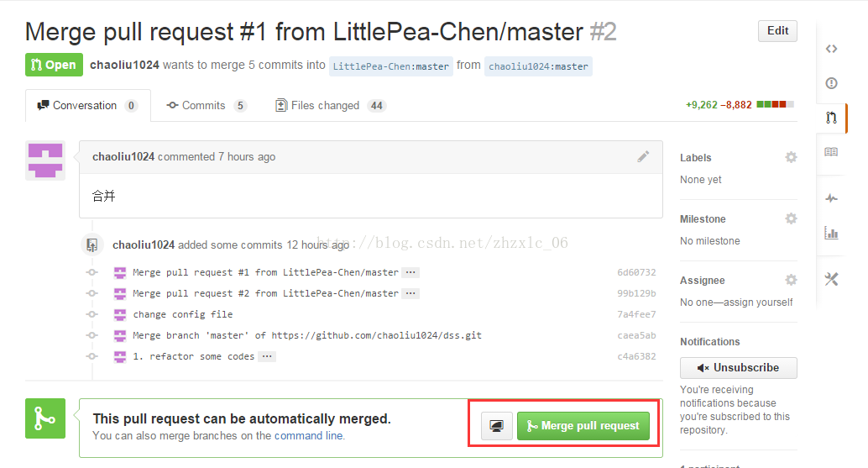The width and height of the screenshot is (868, 468).
Task: Open the Graphs bar chart icon
Action: 831,233
